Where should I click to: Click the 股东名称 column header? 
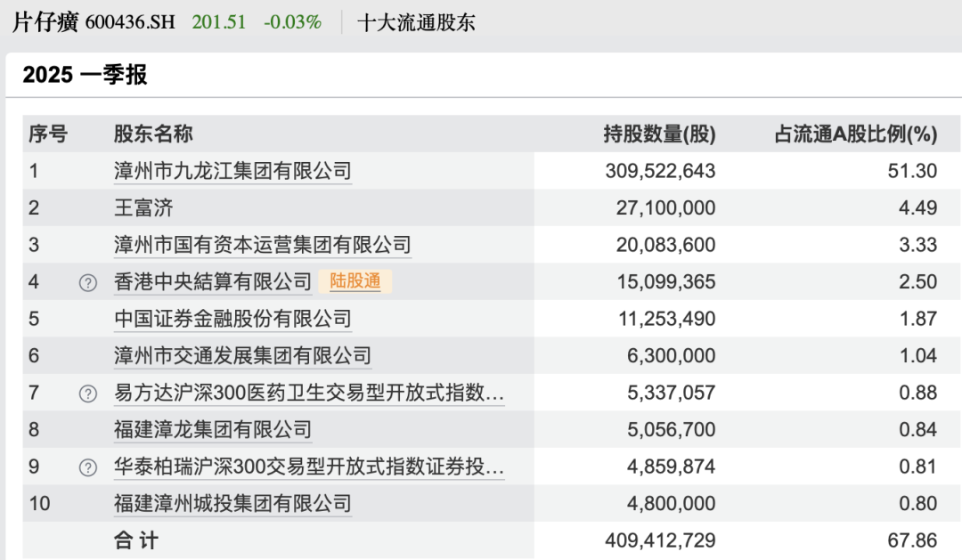(153, 134)
